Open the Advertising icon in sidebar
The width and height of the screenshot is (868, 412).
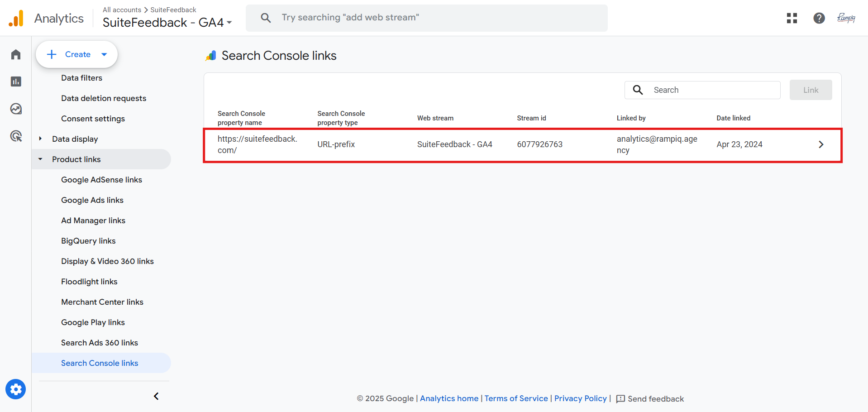pyautogui.click(x=16, y=136)
